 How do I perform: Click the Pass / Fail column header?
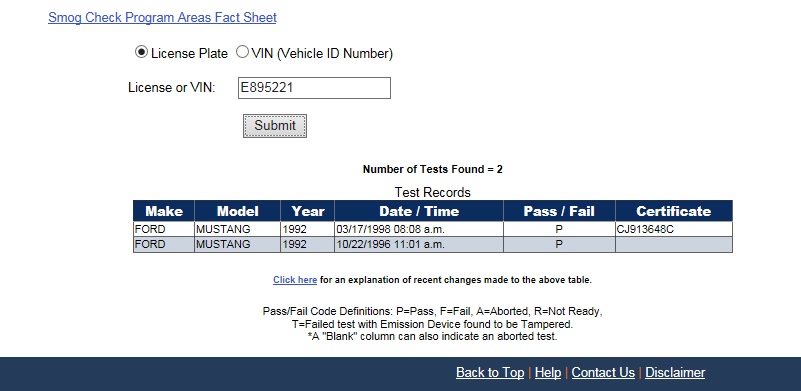(x=559, y=211)
